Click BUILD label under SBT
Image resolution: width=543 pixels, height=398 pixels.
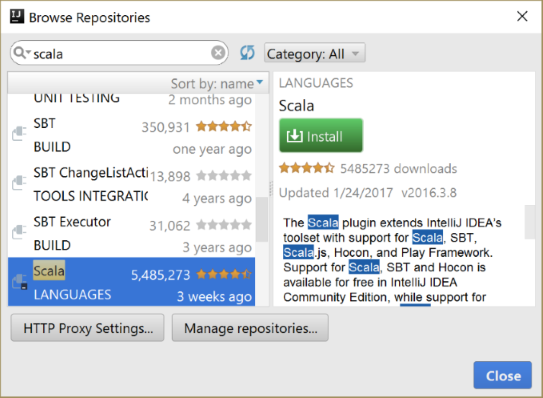tap(52, 147)
